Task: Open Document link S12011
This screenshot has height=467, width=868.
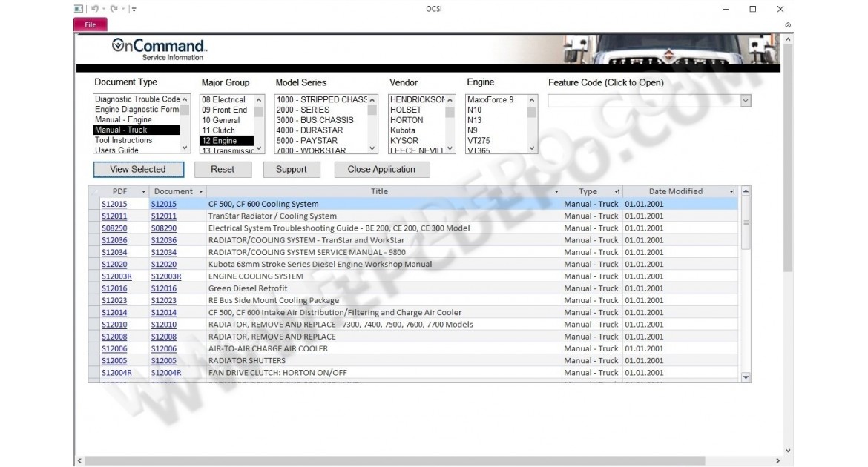Action: 164,216
